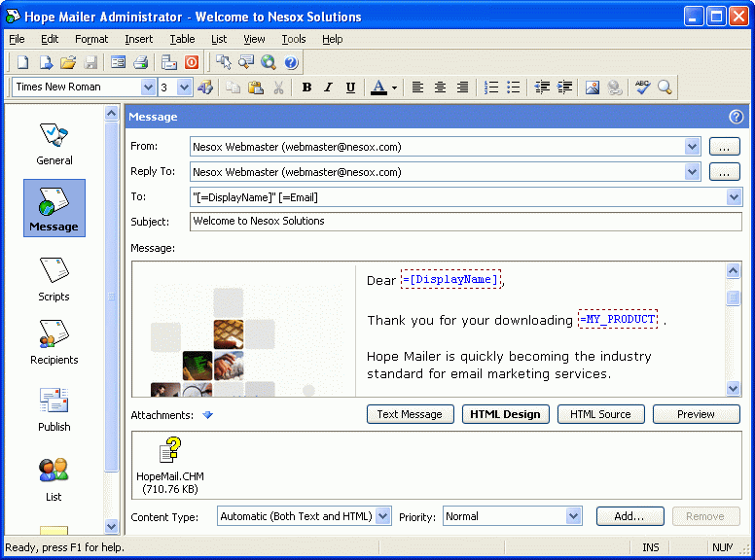Screen dimensions: 755x560
Task: Click the globe search toolbar icon
Action: click(269, 62)
